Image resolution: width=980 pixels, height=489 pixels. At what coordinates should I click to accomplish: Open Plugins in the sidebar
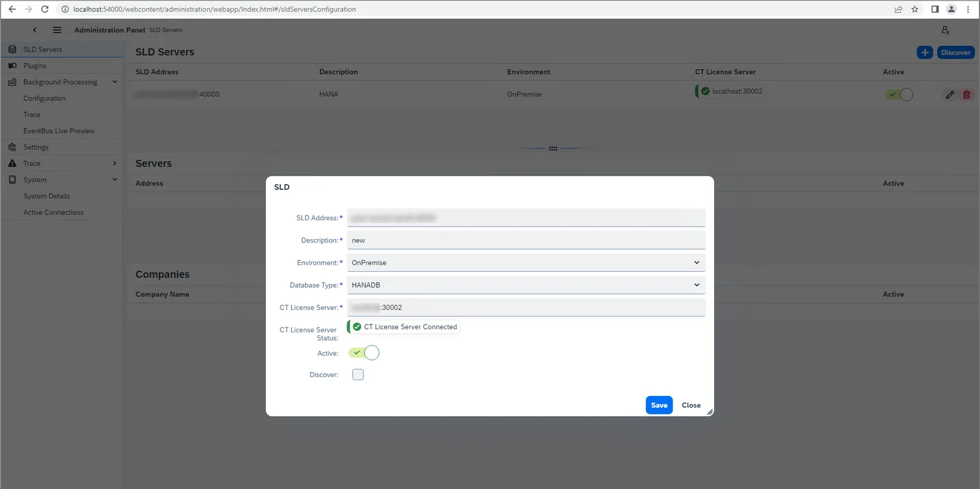62,65
